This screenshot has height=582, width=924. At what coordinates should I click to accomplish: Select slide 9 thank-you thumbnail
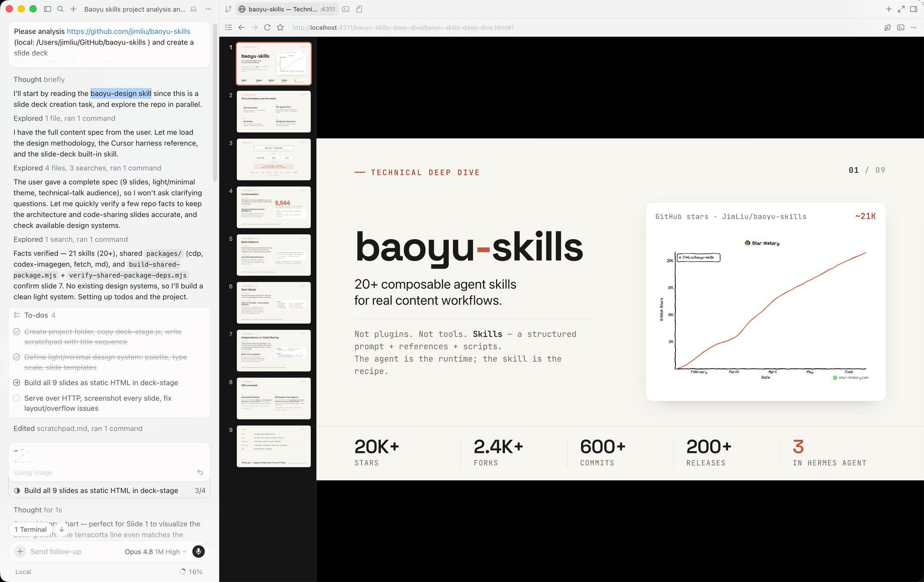click(273, 447)
